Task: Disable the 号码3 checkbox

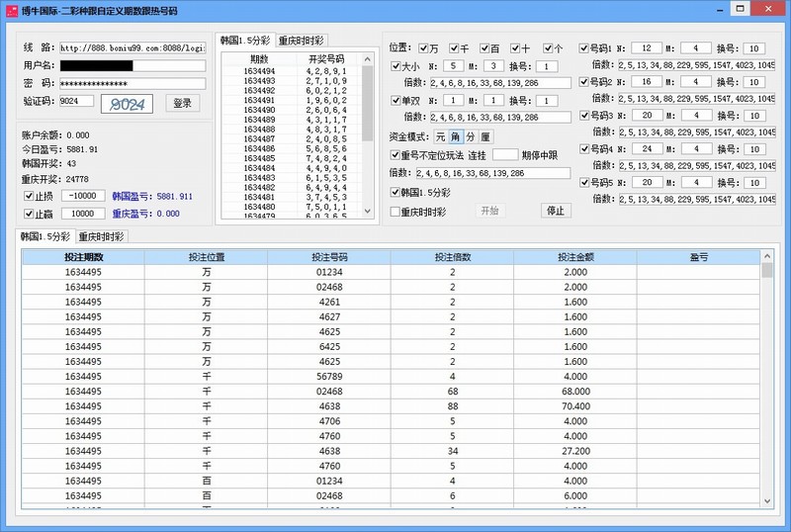Action: tap(583, 116)
